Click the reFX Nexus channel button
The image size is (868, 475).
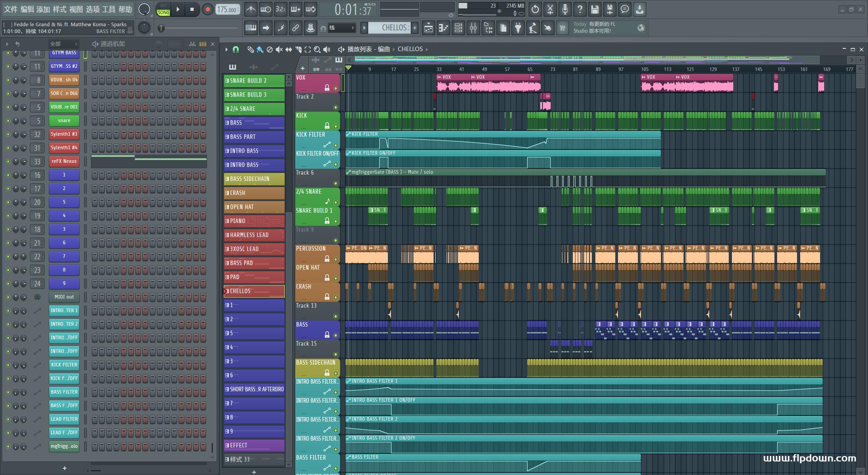64,161
